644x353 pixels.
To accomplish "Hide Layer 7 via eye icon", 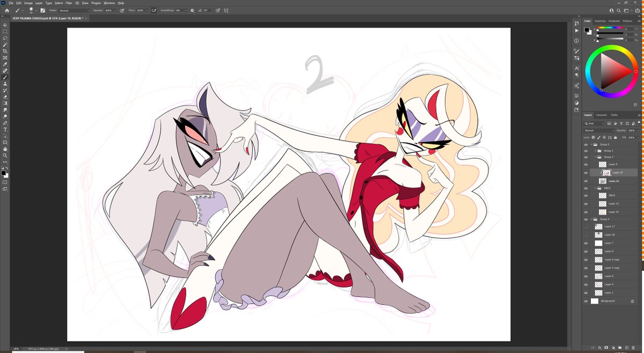I will pos(586,243).
